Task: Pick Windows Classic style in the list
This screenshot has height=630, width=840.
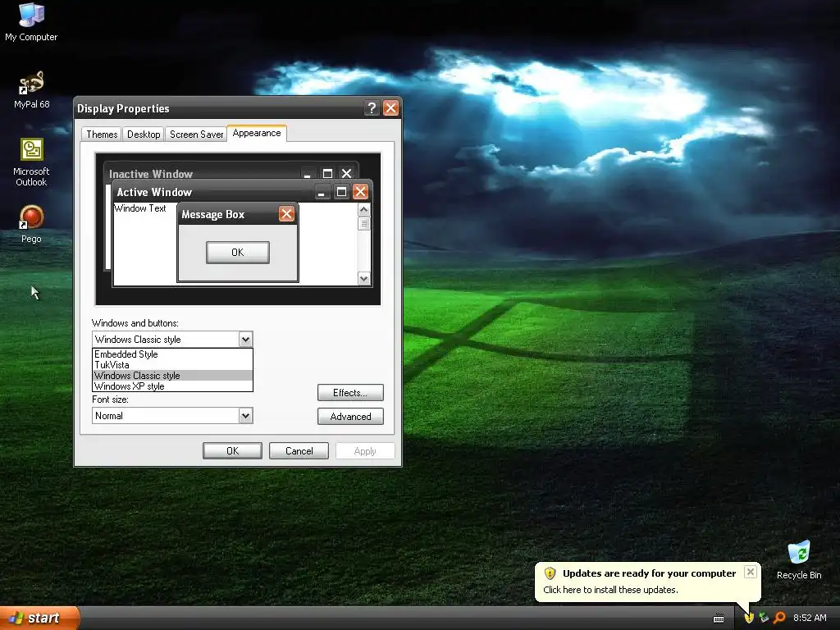Action: (172, 376)
